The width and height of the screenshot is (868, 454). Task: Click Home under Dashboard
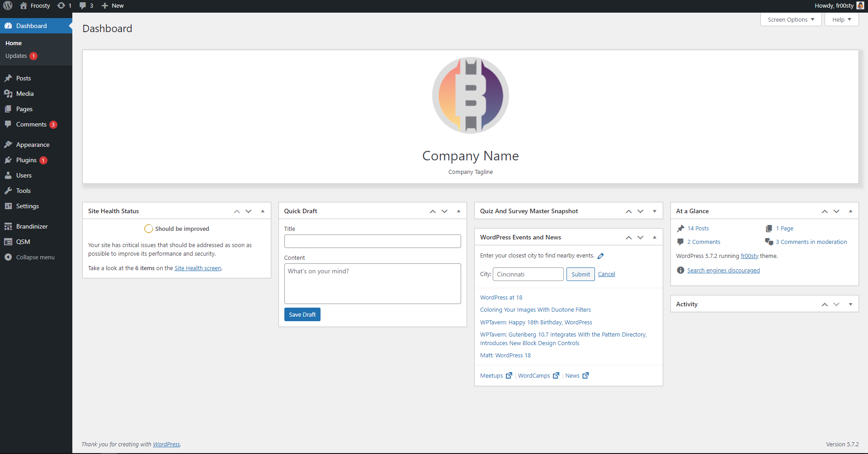14,43
